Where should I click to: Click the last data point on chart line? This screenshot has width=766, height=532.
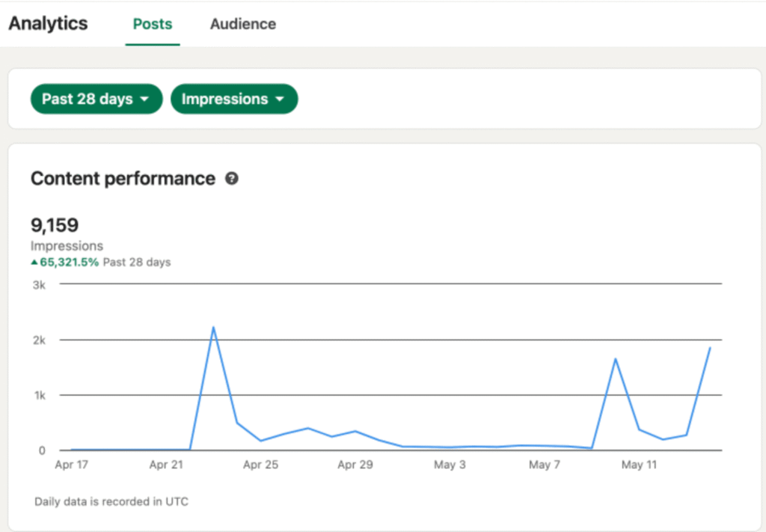pos(710,348)
